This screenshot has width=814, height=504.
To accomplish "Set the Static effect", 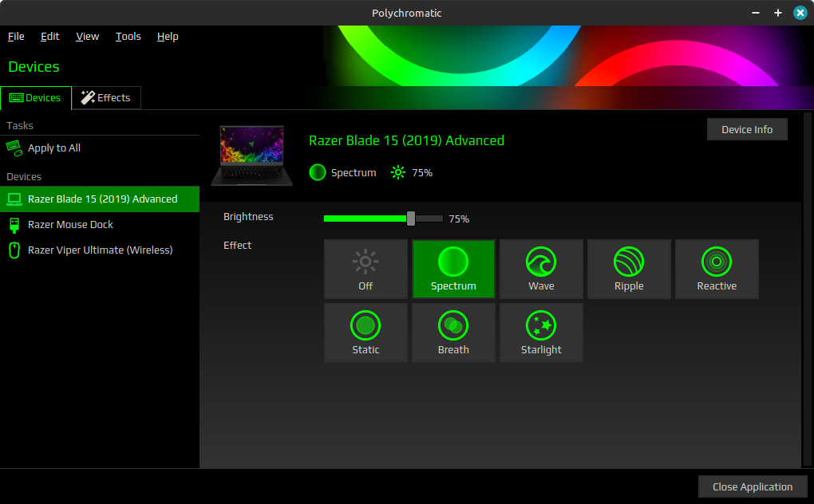I will coord(366,333).
